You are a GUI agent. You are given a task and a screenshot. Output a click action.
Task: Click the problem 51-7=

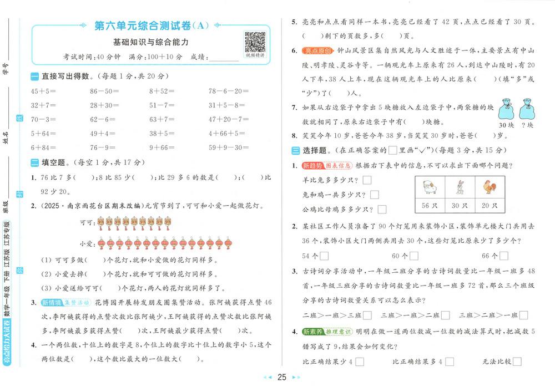coord(162,105)
